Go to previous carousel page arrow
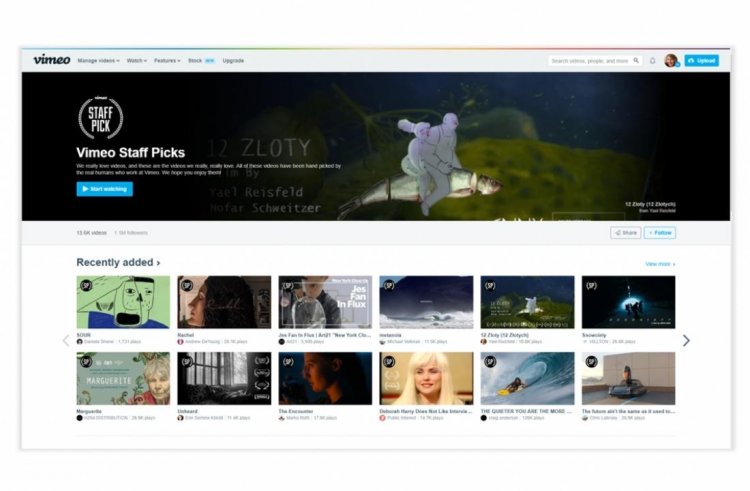This screenshot has width=750, height=491. [x=66, y=340]
